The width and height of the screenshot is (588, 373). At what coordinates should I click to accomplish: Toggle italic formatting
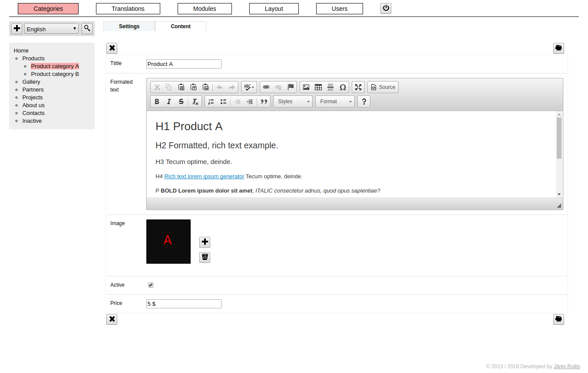point(169,101)
